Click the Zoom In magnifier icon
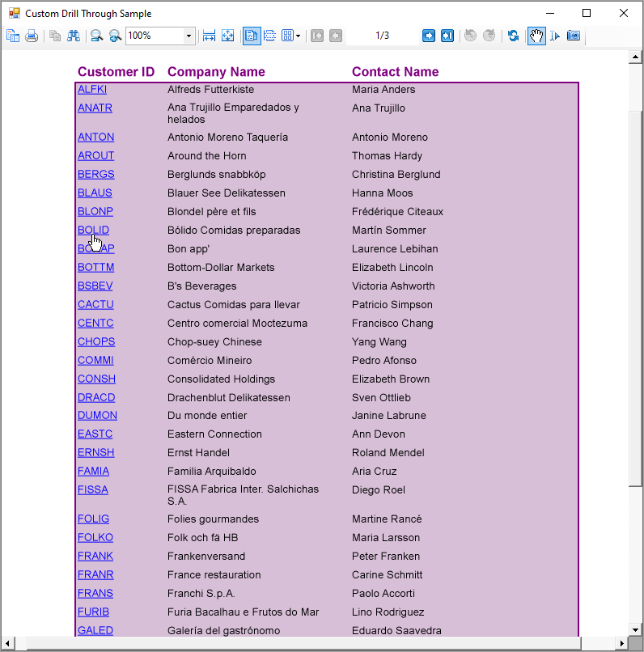Screen dimensions: 644x652 point(115,36)
